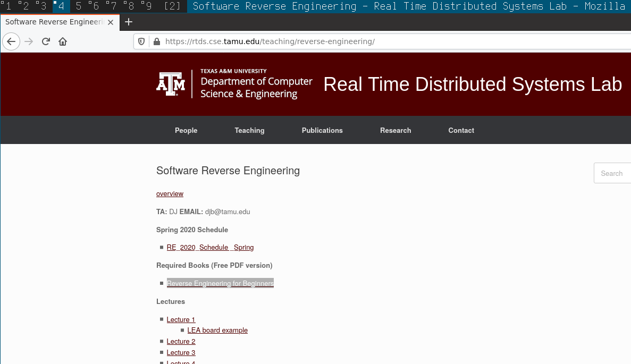This screenshot has height=364, width=631.
Task: Show tracking protection shield info
Action: click(141, 41)
